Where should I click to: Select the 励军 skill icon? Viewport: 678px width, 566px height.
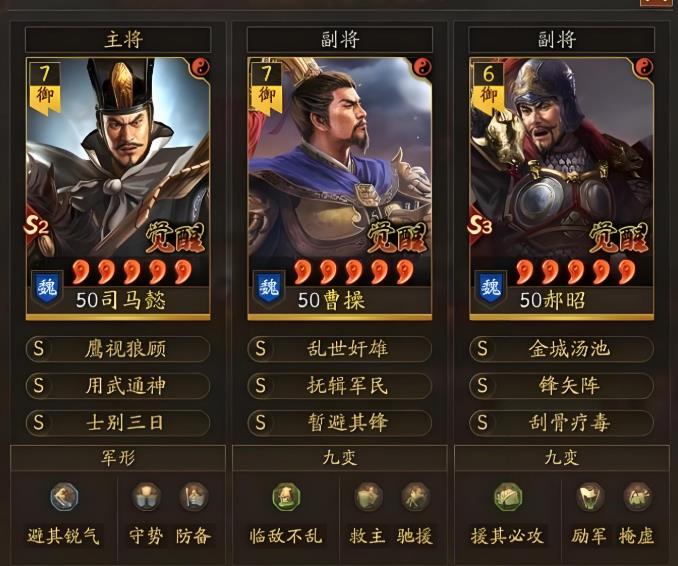click(x=590, y=497)
